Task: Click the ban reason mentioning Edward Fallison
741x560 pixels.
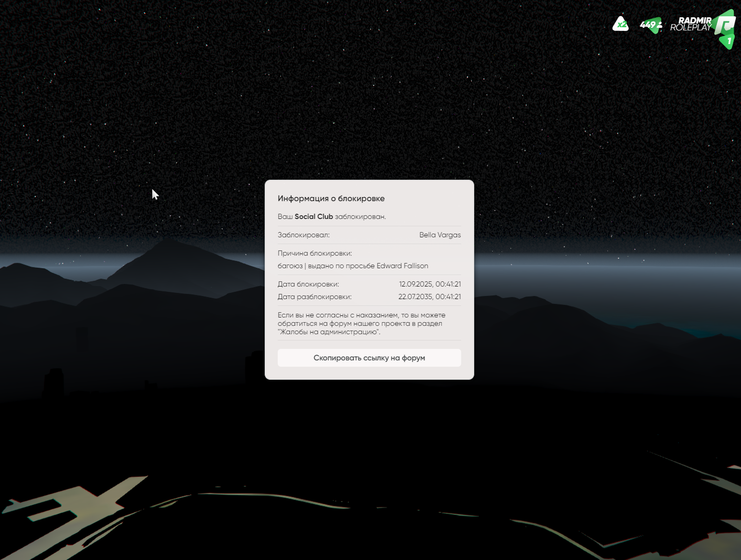Action: click(x=353, y=266)
